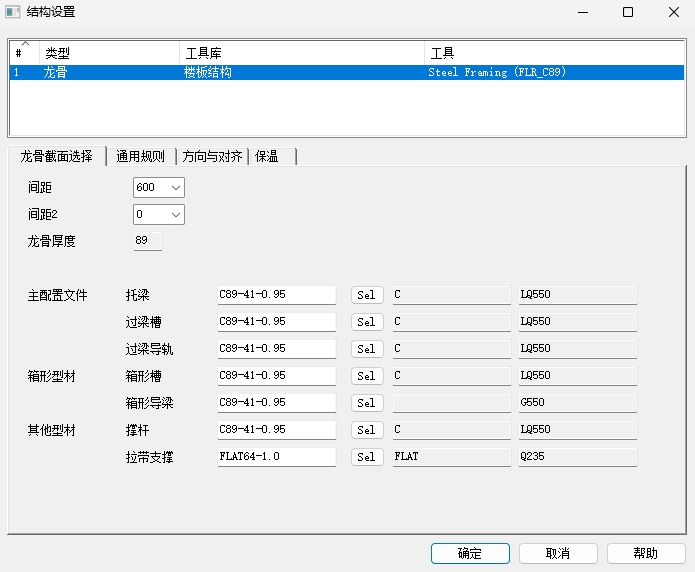Click the FLAT type field for 拉带支撑

pyautogui.click(x=452, y=457)
